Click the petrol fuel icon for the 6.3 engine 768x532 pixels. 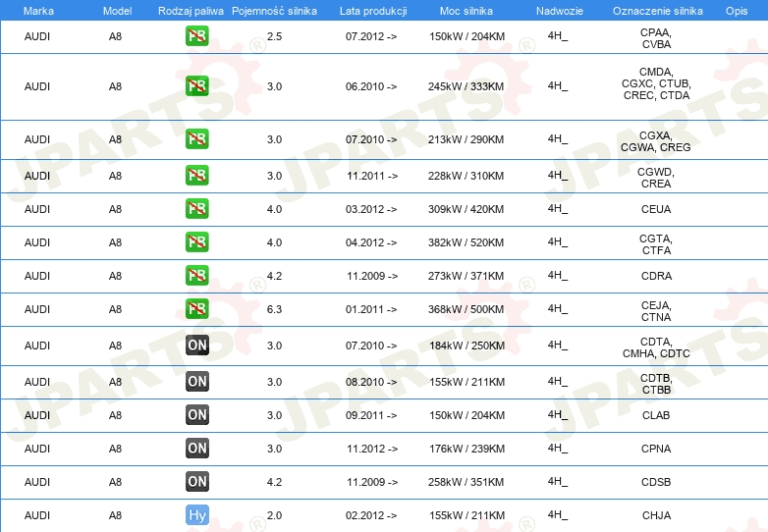(196, 309)
